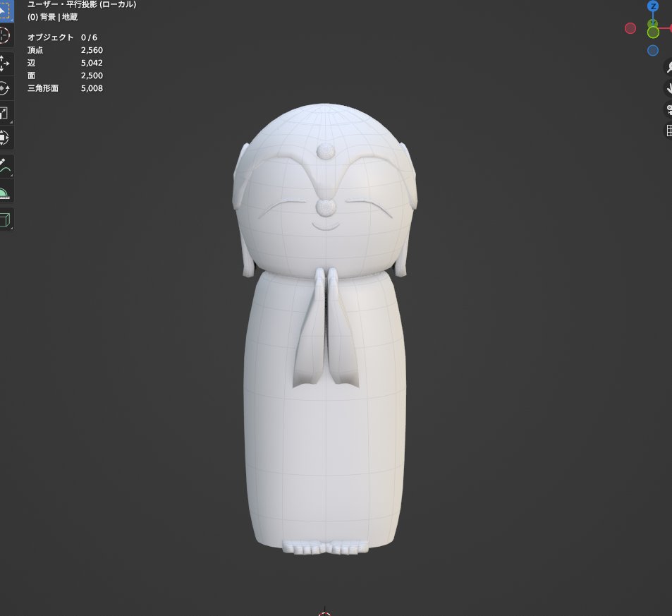Click the blue negative Z gizmo circle
This screenshot has width=672, height=616.
[653, 51]
